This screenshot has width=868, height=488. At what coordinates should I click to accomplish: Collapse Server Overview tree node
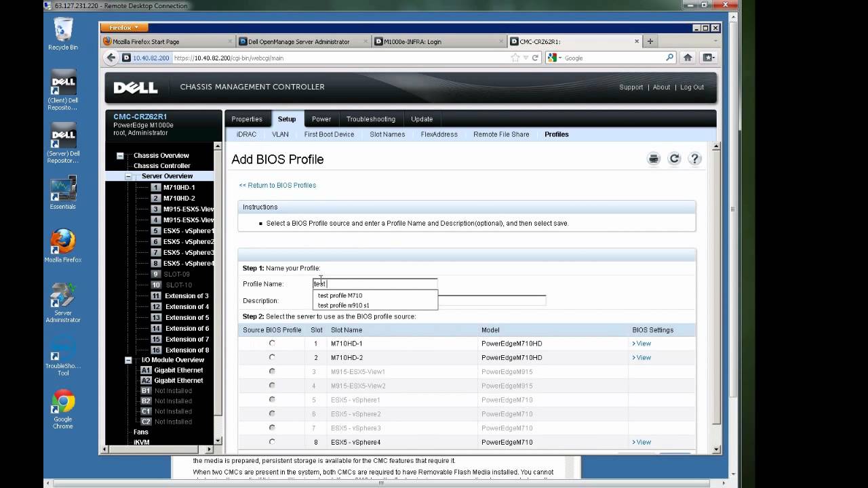pos(128,176)
